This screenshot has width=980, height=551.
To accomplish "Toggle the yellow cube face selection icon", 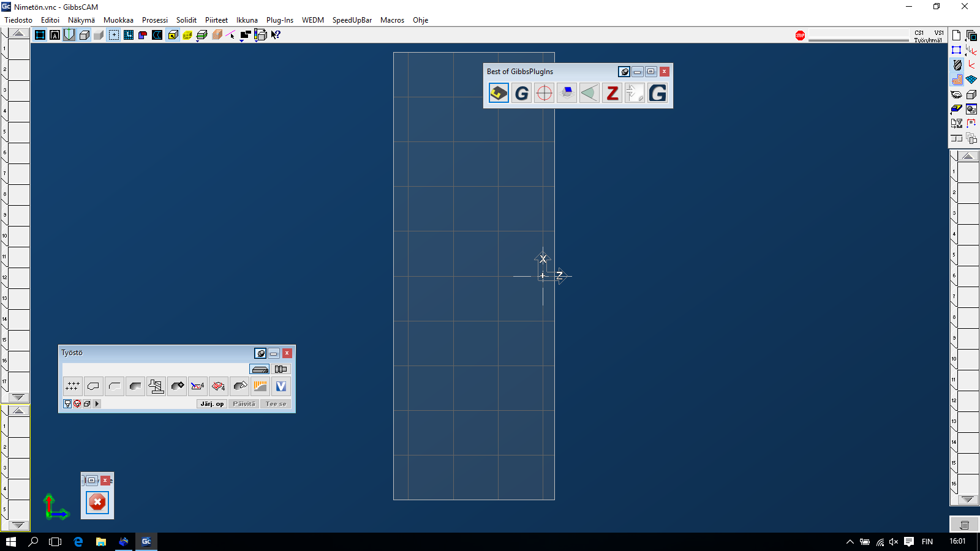I will pos(173,35).
